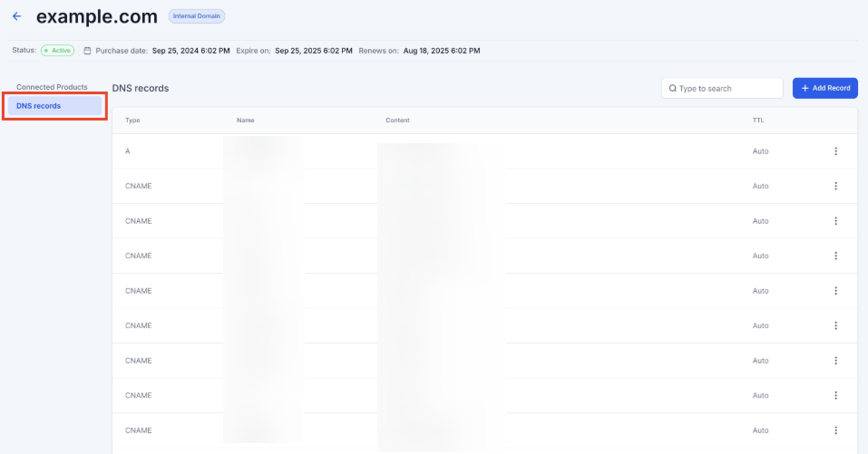Open three-dot menu for the fifth CNAME record
Image resolution: width=868 pixels, height=454 pixels.
click(x=835, y=325)
